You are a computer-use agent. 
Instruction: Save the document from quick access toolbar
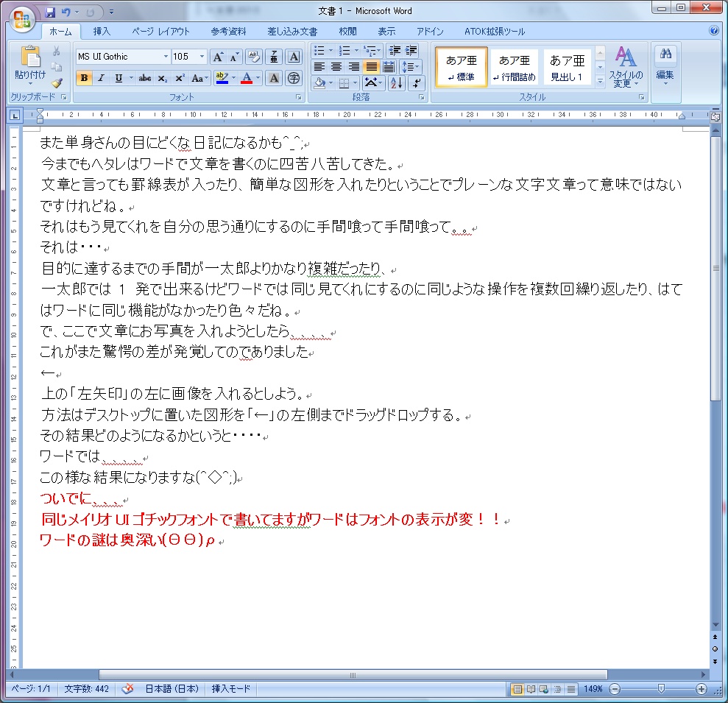click(x=49, y=12)
